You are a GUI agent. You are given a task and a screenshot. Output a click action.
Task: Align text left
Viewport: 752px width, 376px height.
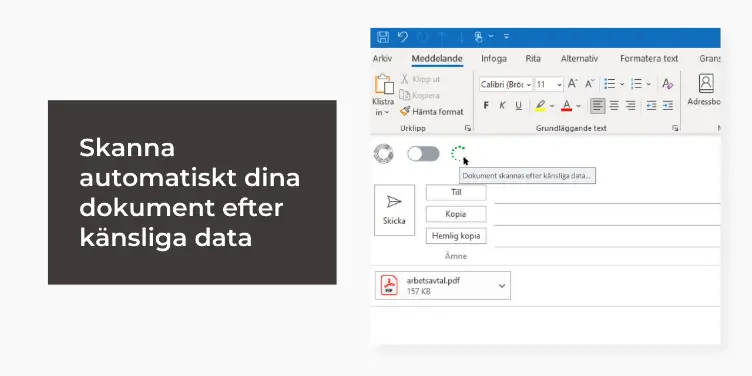(598, 106)
